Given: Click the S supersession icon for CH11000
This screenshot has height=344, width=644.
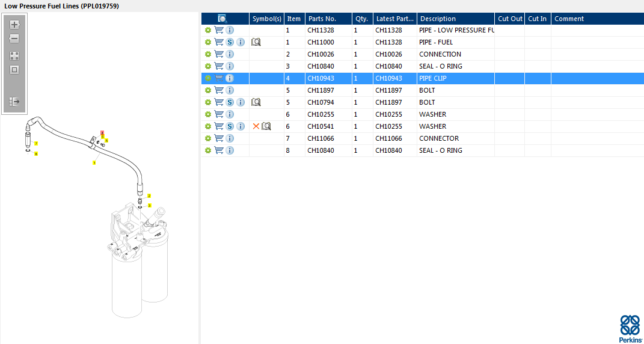Looking at the screenshot, I should 230,42.
